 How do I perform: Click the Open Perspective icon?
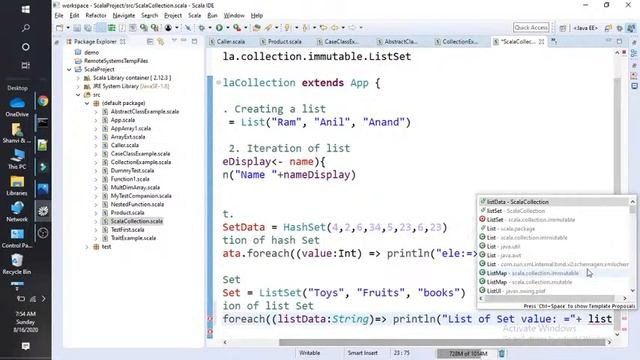[563, 28]
